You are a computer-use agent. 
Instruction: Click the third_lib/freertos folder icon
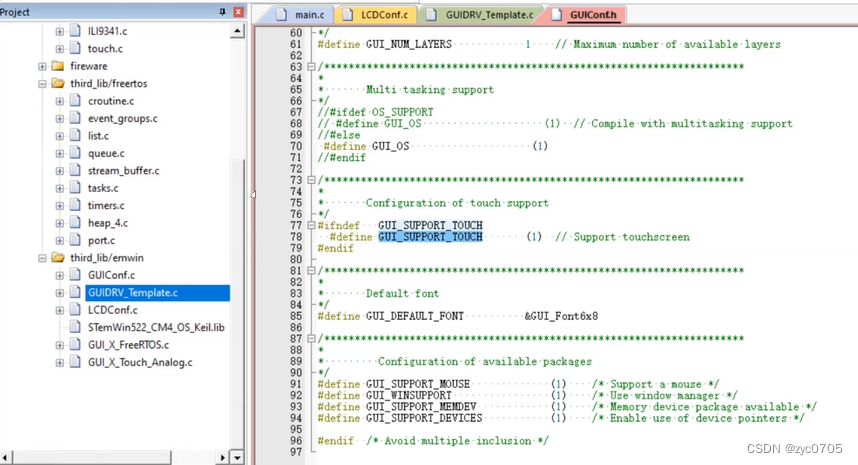click(x=57, y=84)
